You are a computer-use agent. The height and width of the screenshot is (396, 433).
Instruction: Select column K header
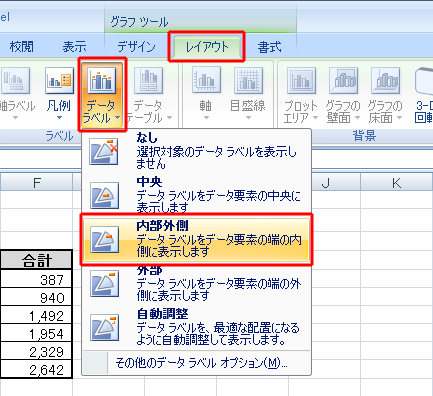tap(397, 183)
